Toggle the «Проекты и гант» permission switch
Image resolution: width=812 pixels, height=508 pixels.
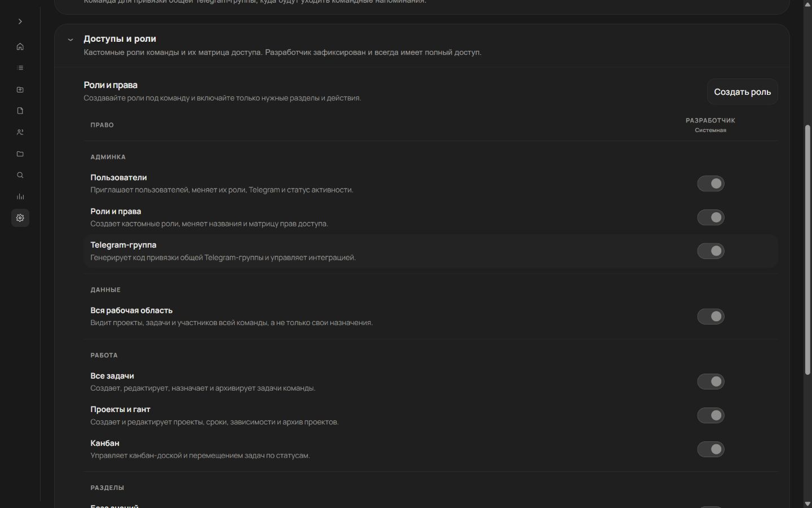tap(710, 415)
